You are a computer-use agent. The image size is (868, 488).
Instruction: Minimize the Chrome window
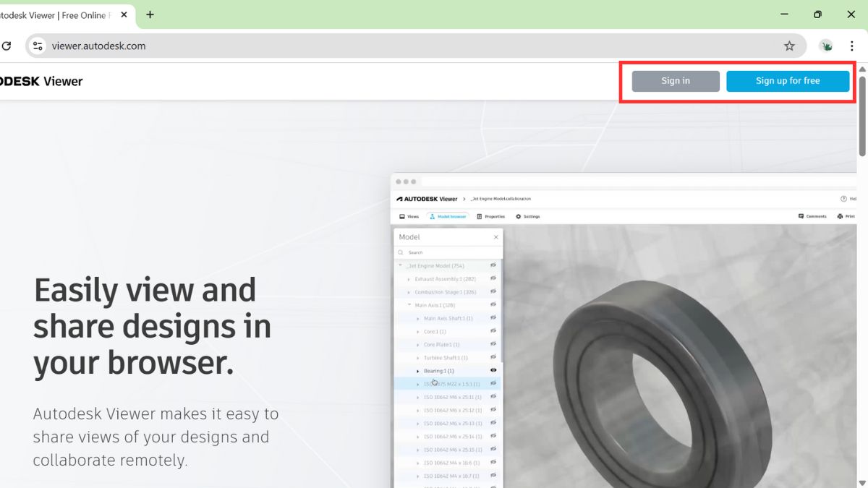(x=785, y=14)
